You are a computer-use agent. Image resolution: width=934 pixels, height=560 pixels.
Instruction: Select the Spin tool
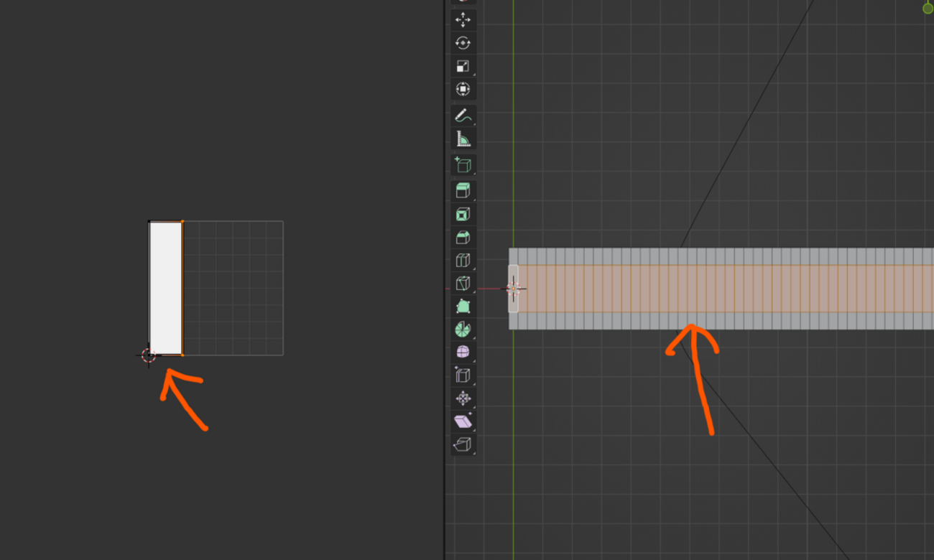coord(463,330)
